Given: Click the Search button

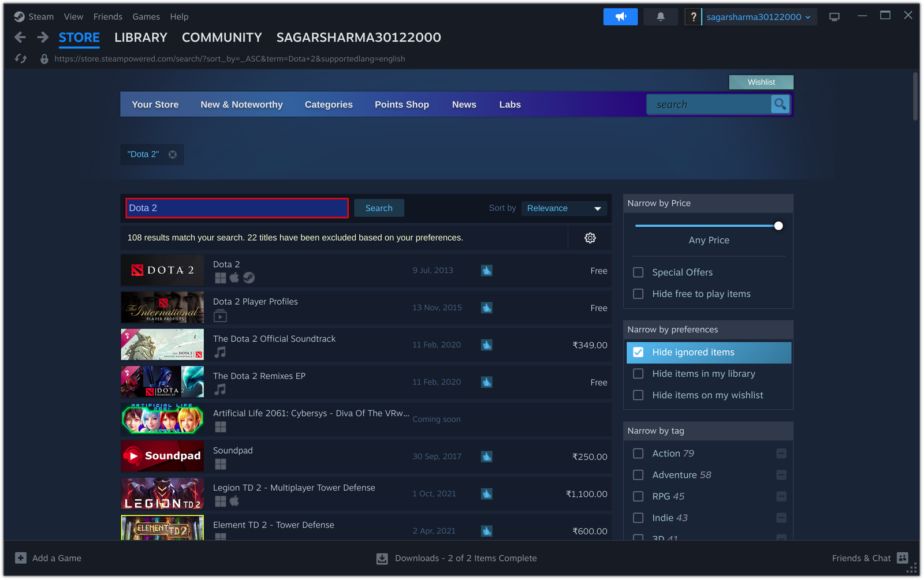Looking at the screenshot, I should pyautogui.click(x=379, y=208).
